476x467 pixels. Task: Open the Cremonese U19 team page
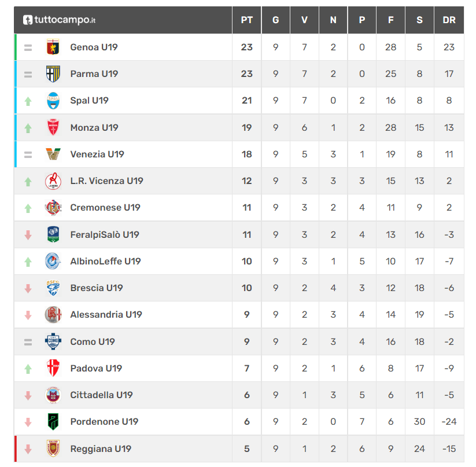[x=105, y=208]
